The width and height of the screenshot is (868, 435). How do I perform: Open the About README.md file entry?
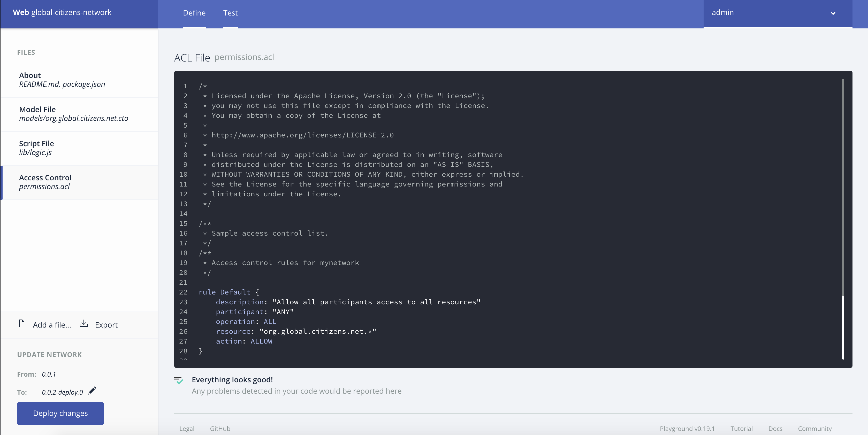(62, 80)
